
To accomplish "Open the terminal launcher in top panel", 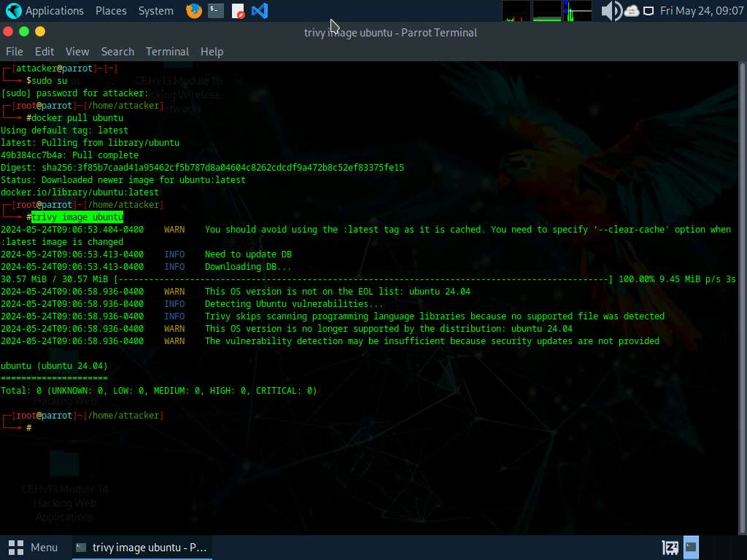I will (x=216, y=11).
